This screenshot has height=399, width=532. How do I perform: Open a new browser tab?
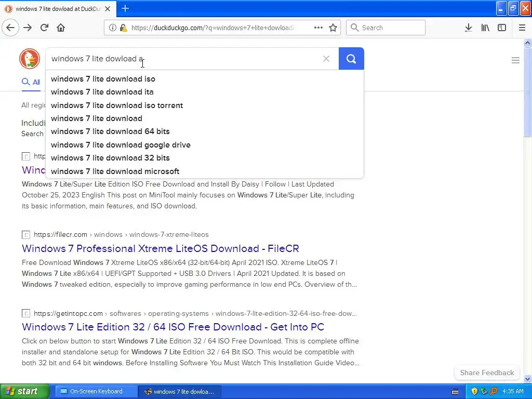pyautogui.click(x=125, y=8)
